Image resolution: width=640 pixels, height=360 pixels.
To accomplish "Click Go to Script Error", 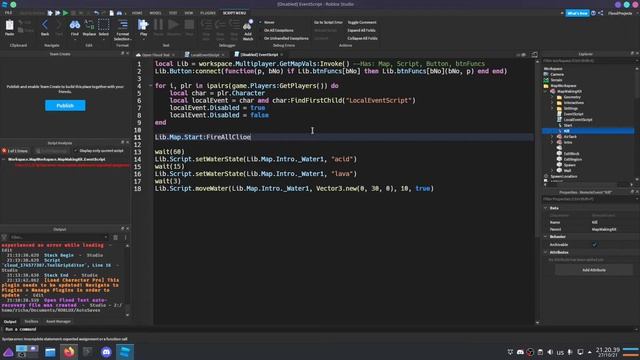I will [x=328, y=22].
